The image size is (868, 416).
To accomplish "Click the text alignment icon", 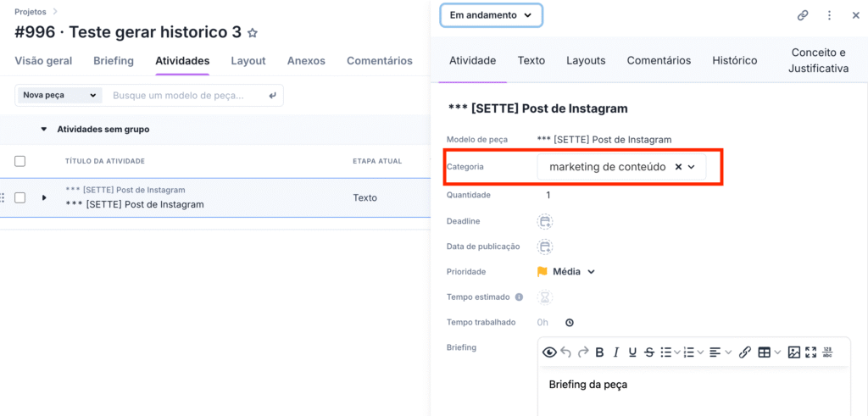I will point(715,352).
